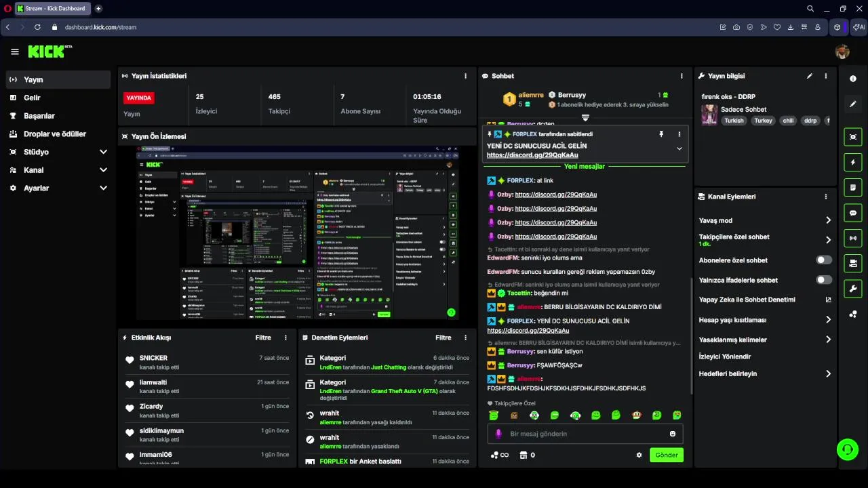Click the green refresh button in stream preview
The image size is (868, 488).
451,312
